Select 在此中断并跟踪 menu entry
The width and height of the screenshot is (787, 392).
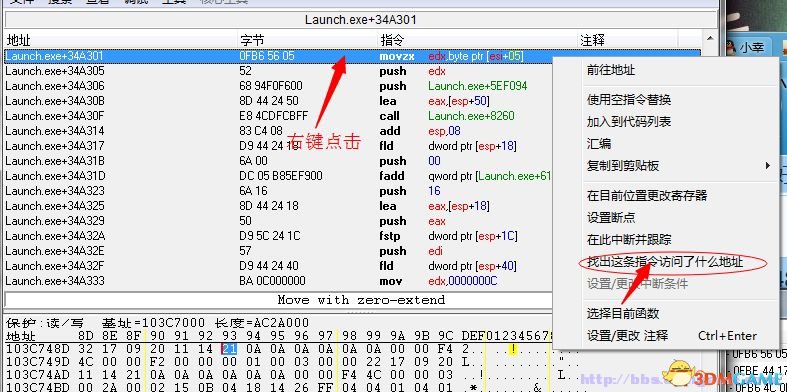pos(629,239)
